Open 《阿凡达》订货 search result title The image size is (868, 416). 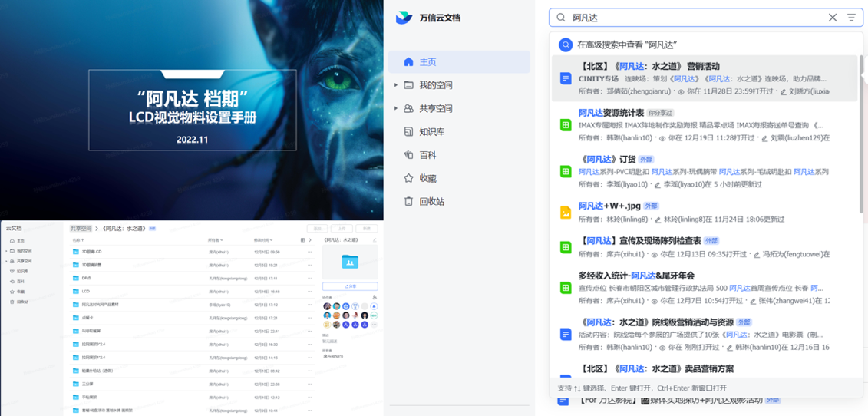(x=607, y=159)
